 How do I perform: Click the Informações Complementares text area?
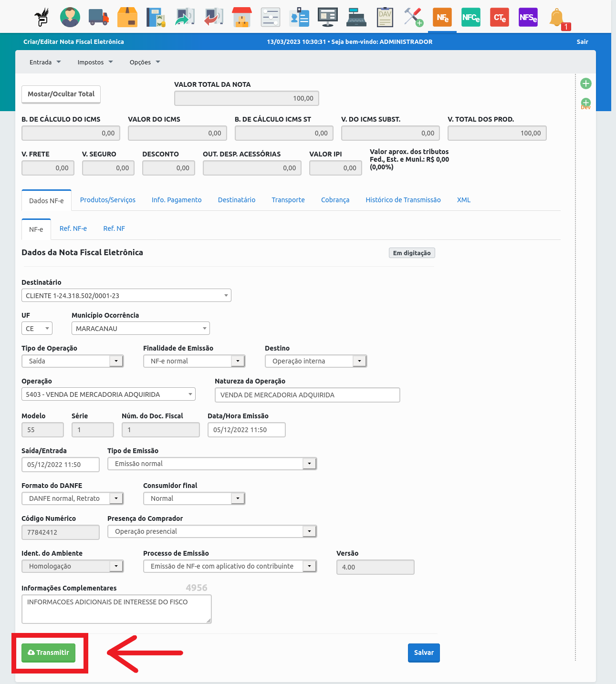pos(116,609)
